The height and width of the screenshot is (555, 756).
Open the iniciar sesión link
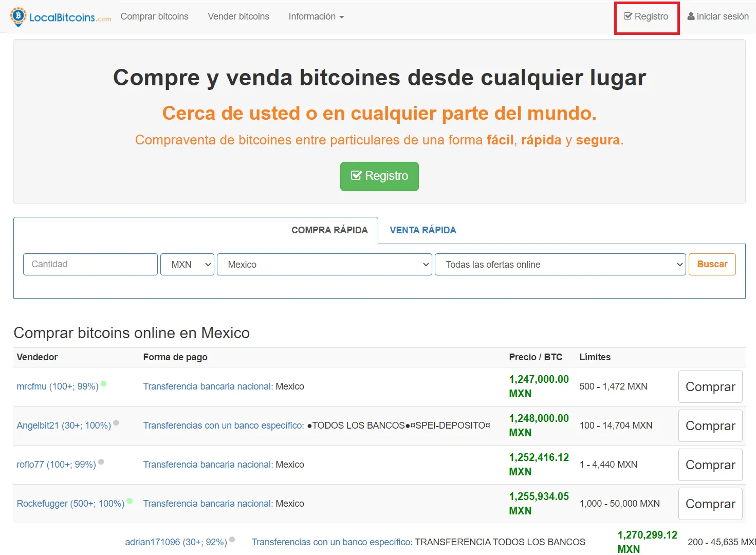coord(718,16)
